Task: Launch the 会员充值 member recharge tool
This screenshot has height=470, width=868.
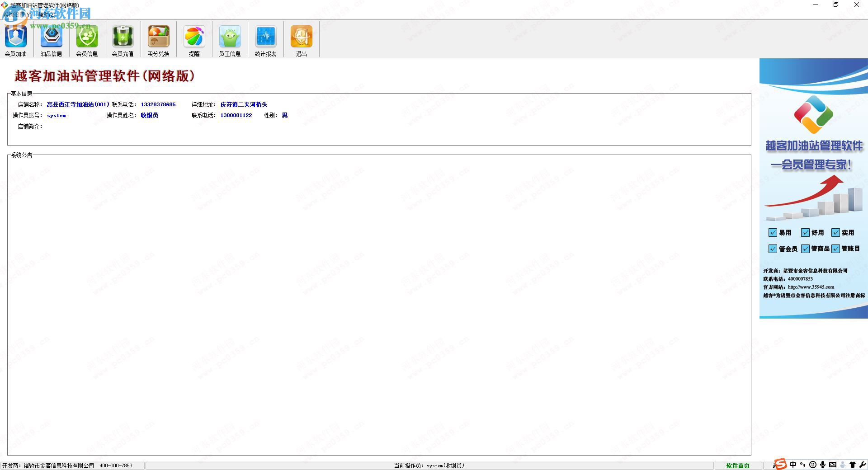Action: 123,41
